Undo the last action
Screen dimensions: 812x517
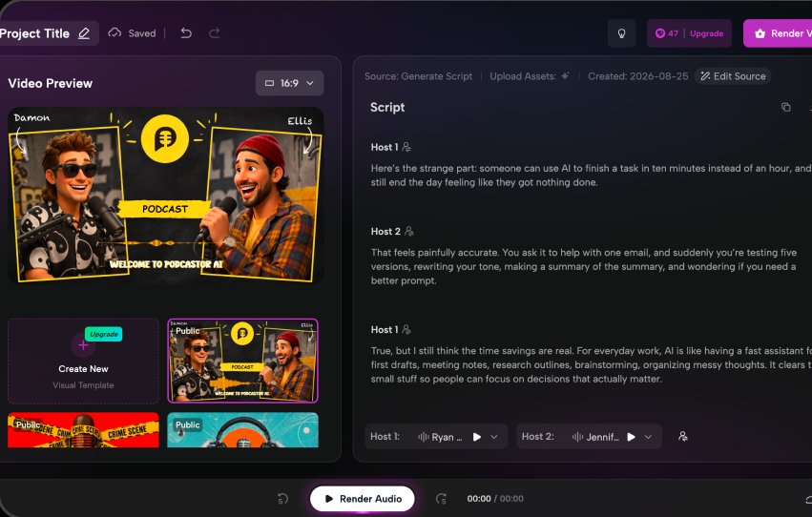pyautogui.click(x=186, y=33)
